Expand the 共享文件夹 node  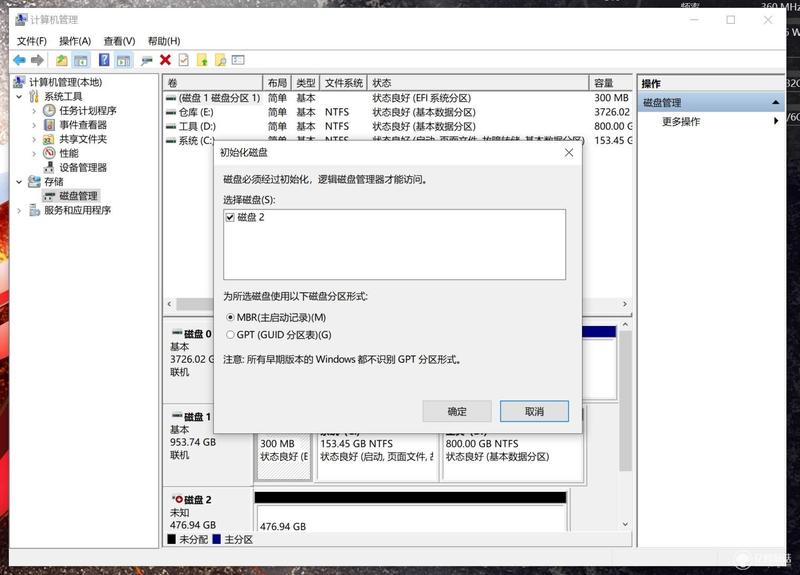tap(34, 139)
